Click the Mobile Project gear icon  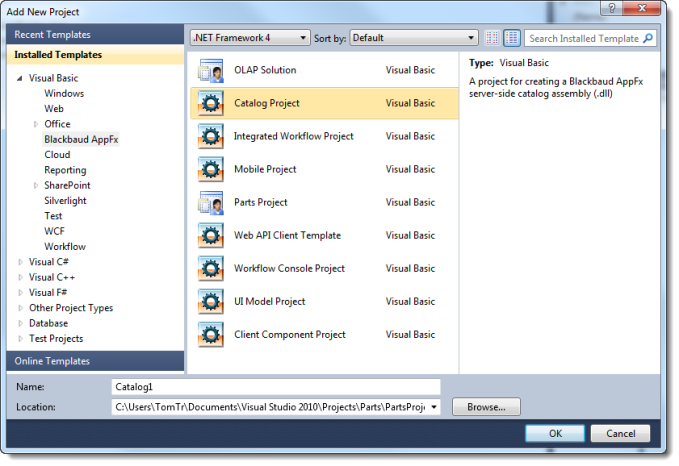[x=211, y=169]
